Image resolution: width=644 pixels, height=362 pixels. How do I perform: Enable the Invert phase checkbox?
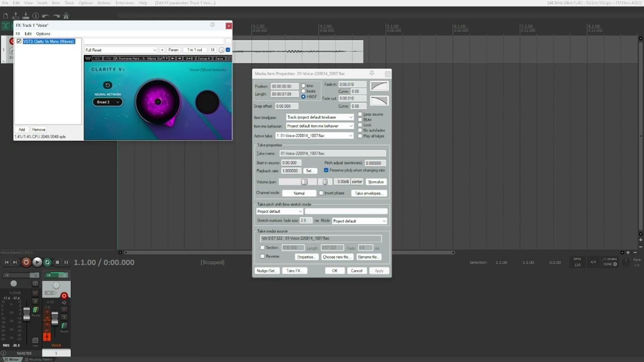click(x=321, y=193)
